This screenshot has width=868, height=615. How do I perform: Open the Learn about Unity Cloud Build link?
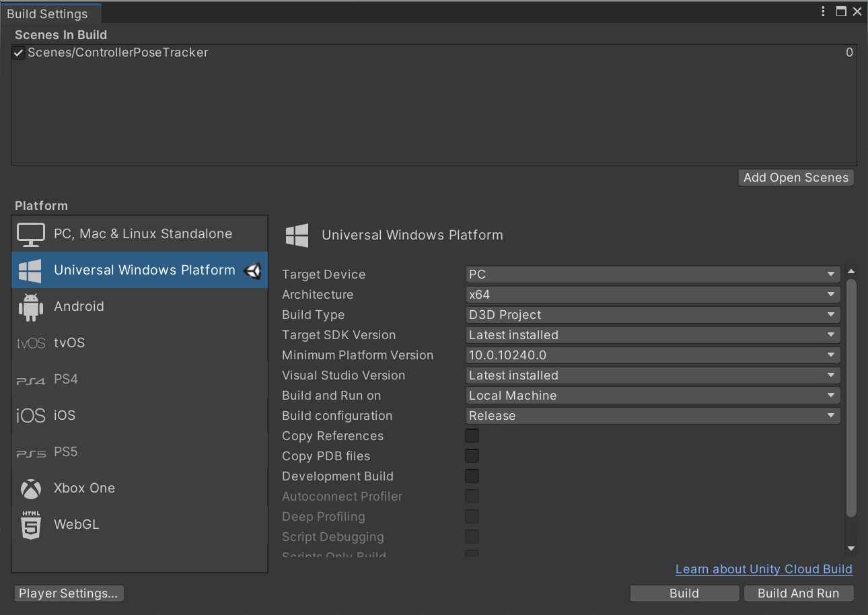click(764, 569)
